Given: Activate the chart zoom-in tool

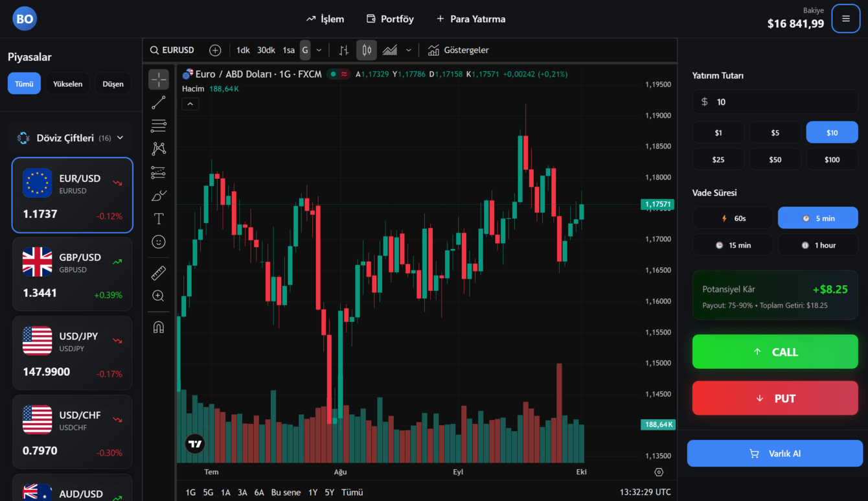Looking at the screenshot, I should (159, 296).
